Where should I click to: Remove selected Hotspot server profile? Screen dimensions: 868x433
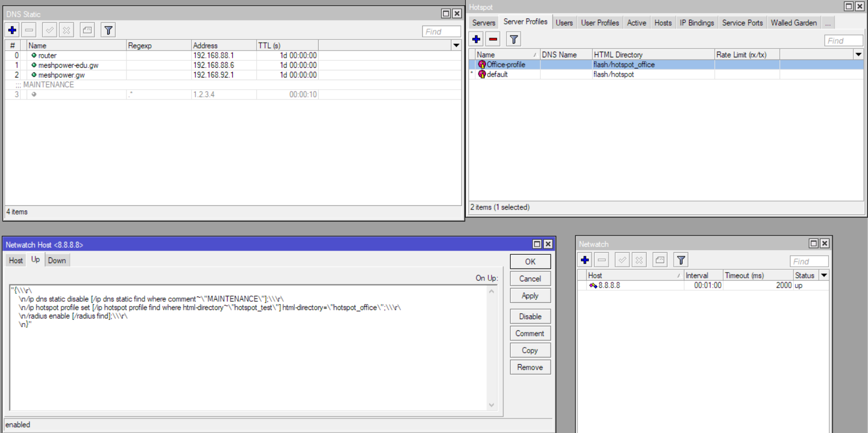(x=493, y=39)
